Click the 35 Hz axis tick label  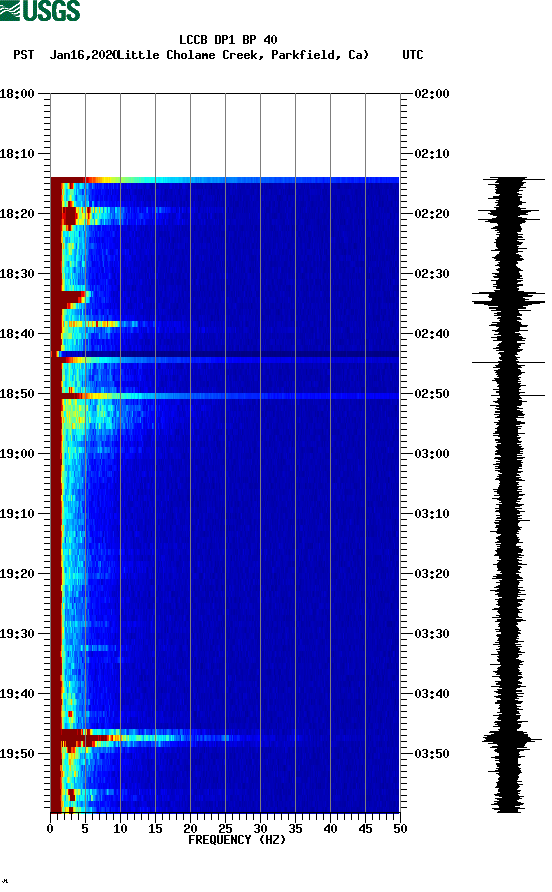[x=295, y=829]
